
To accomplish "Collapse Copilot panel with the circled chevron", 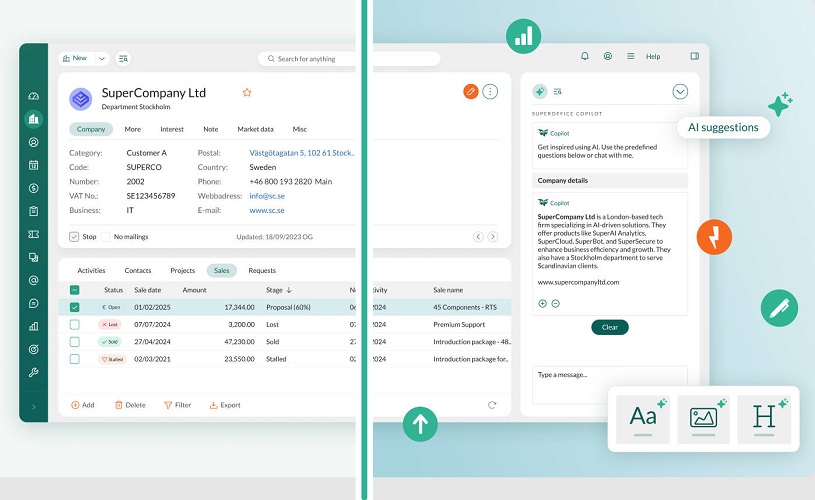I will coord(680,91).
